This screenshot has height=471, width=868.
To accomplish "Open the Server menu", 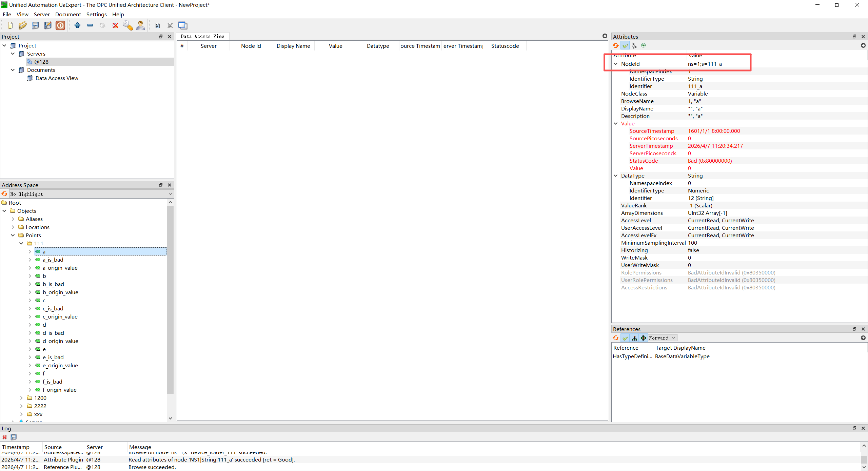I will coord(42,14).
